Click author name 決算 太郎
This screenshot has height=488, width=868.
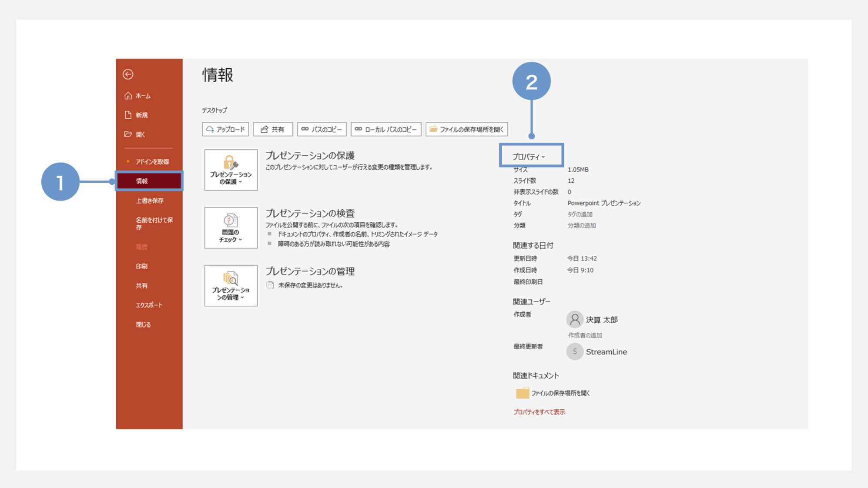[x=602, y=320]
